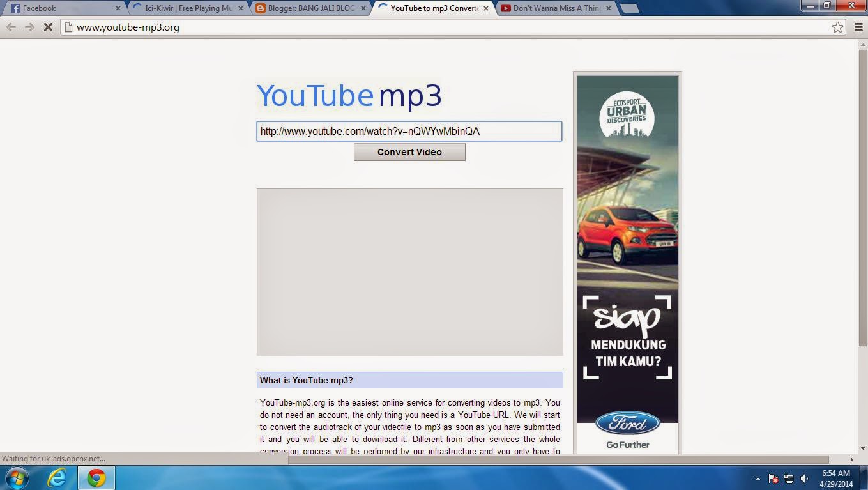
Task: Go back to the previous page
Action: tap(11, 27)
